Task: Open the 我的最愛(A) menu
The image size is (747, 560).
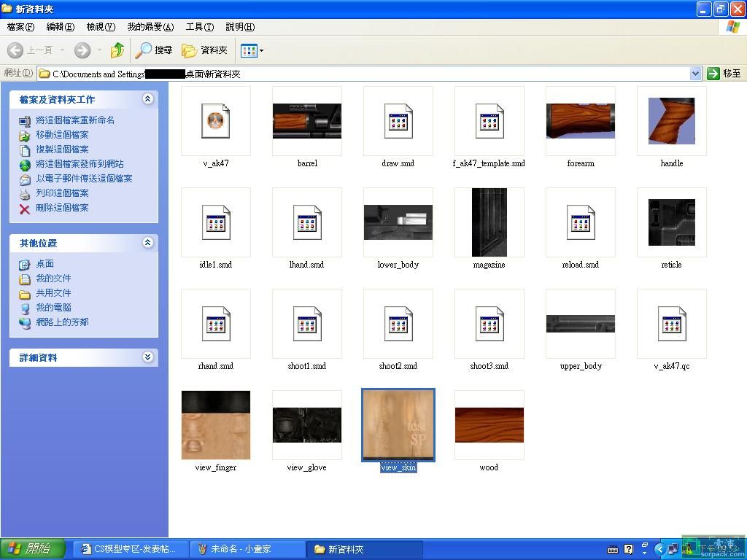Action: coord(150,27)
